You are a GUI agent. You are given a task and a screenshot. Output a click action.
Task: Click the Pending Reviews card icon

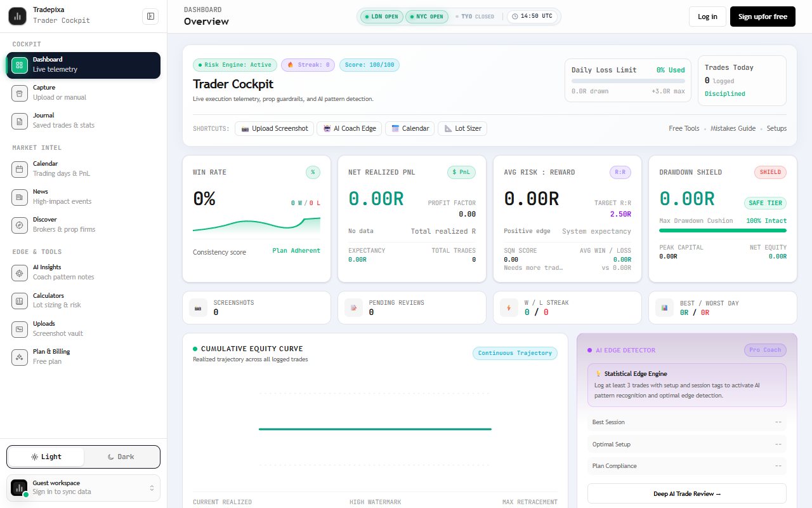(354, 308)
